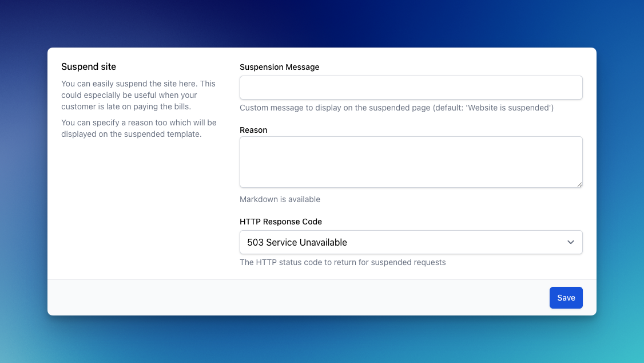Click the paragraph about customers paying bills late
Image resolution: width=644 pixels, height=363 pixels.
pyautogui.click(x=138, y=95)
